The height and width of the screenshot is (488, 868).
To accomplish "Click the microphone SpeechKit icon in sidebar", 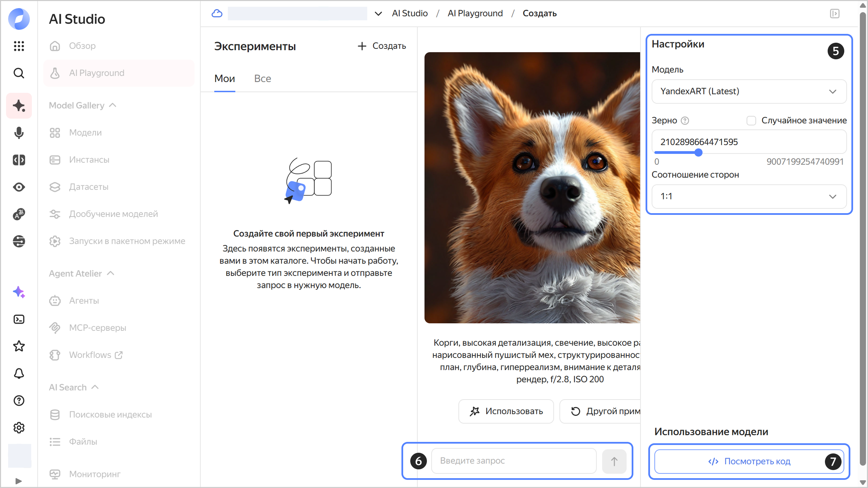I will (19, 133).
